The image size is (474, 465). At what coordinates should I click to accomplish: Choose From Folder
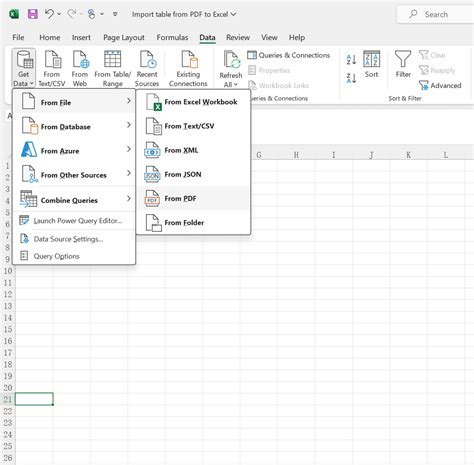(x=193, y=223)
